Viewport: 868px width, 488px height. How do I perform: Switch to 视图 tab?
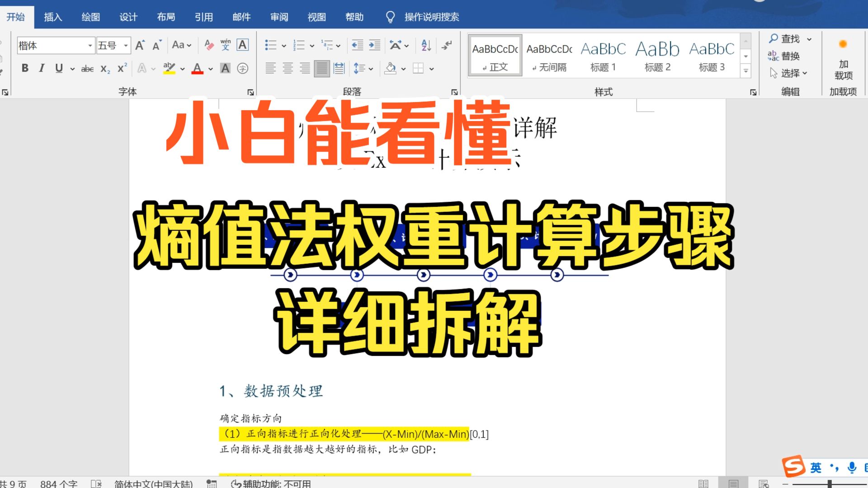(x=317, y=17)
